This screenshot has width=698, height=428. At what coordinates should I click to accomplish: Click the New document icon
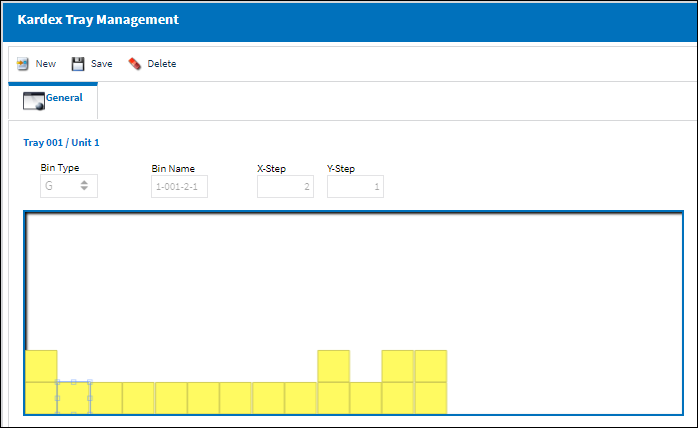[x=22, y=64]
